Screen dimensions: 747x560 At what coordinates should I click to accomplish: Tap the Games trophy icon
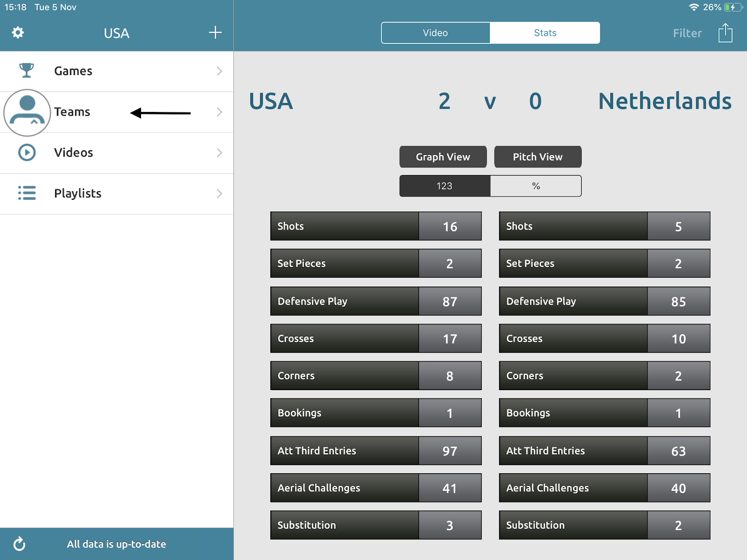[27, 71]
